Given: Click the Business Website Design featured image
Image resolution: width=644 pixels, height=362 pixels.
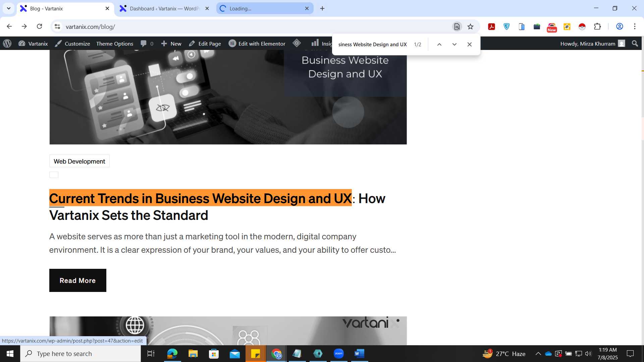Looking at the screenshot, I should click(228, 97).
